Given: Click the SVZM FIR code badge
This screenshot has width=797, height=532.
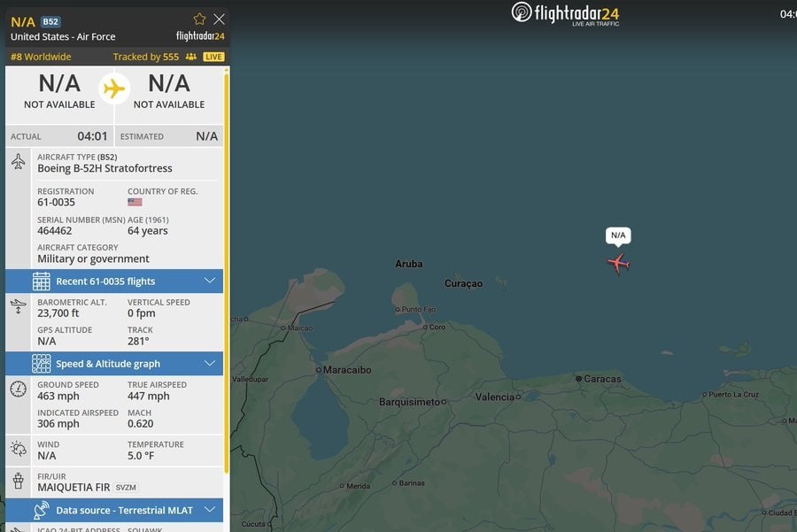Looking at the screenshot, I should point(126,488).
